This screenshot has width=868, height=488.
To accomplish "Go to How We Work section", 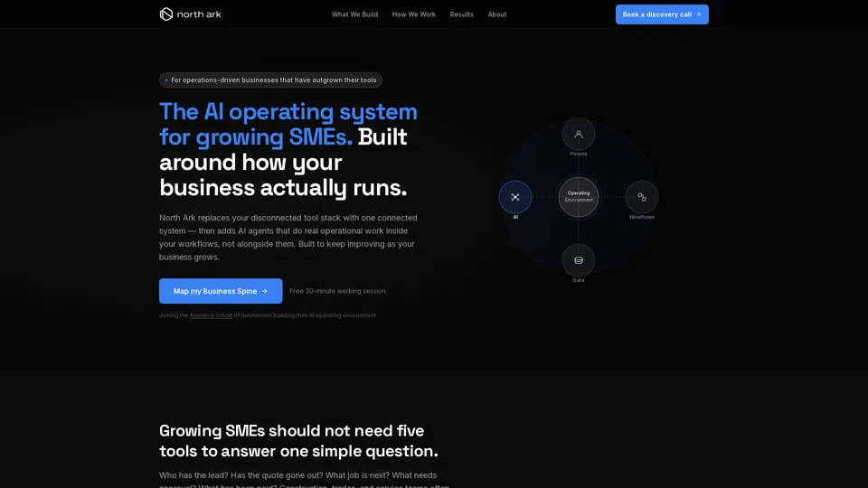I will 413,14.
